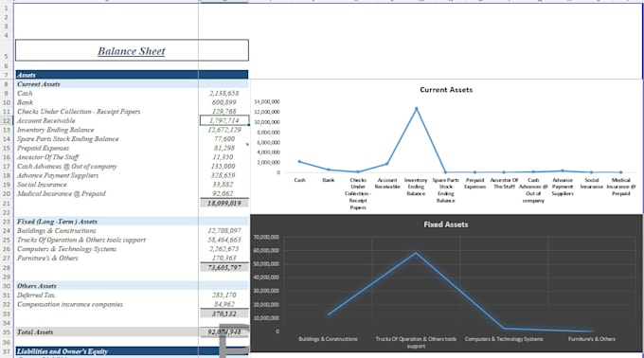Click row header 21

(7, 204)
